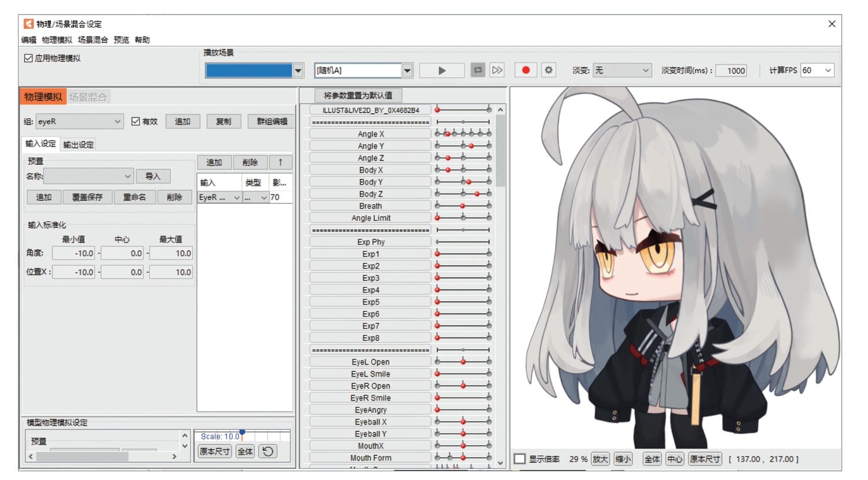Viewport: 868px width, 480px height.
Task: Click the 削除 button above input table
Action: coord(250,163)
